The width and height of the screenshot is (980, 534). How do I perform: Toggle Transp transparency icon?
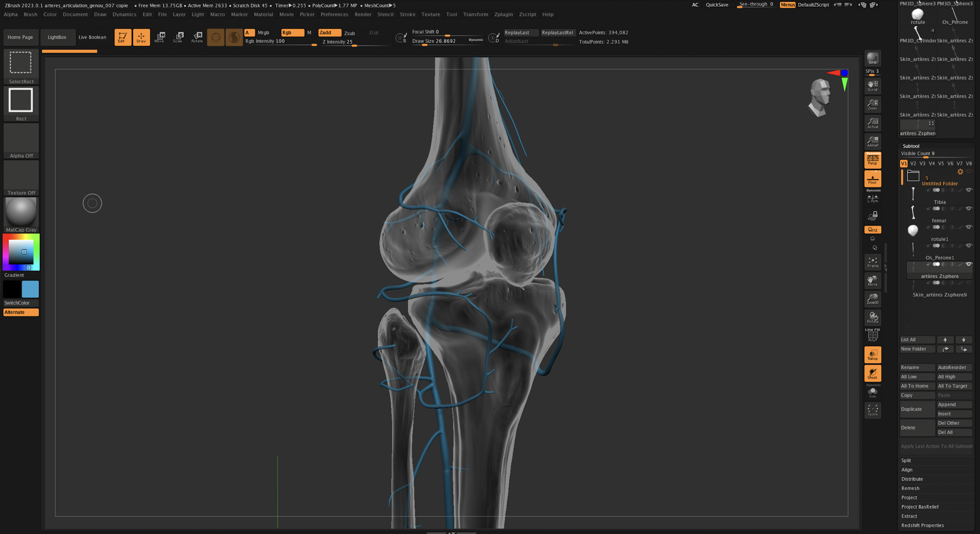[x=872, y=355]
